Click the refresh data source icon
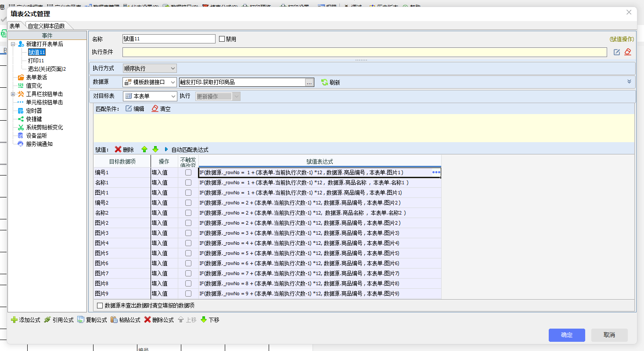Image resolution: width=644 pixels, height=351 pixels. click(x=324, y=82)
